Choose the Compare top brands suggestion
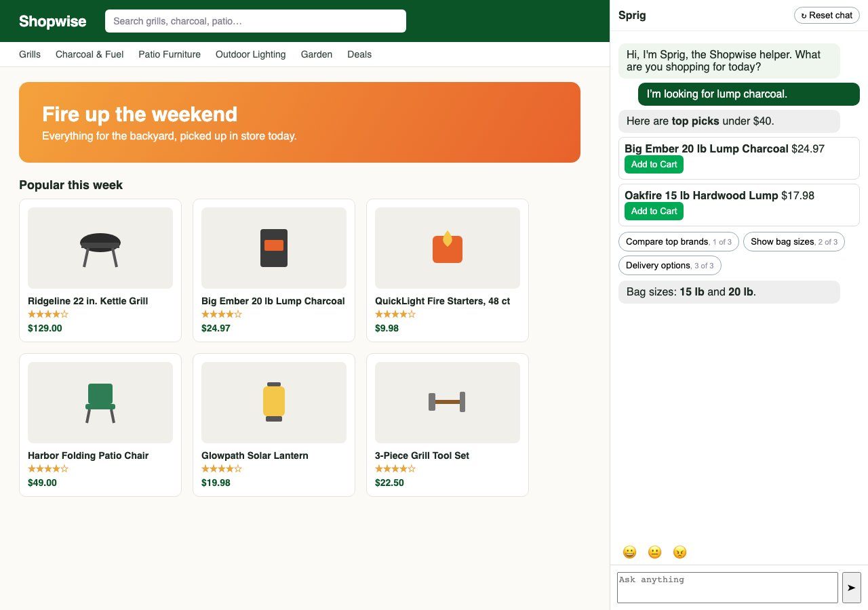This screenshot has height=610, width=868. 679,242
